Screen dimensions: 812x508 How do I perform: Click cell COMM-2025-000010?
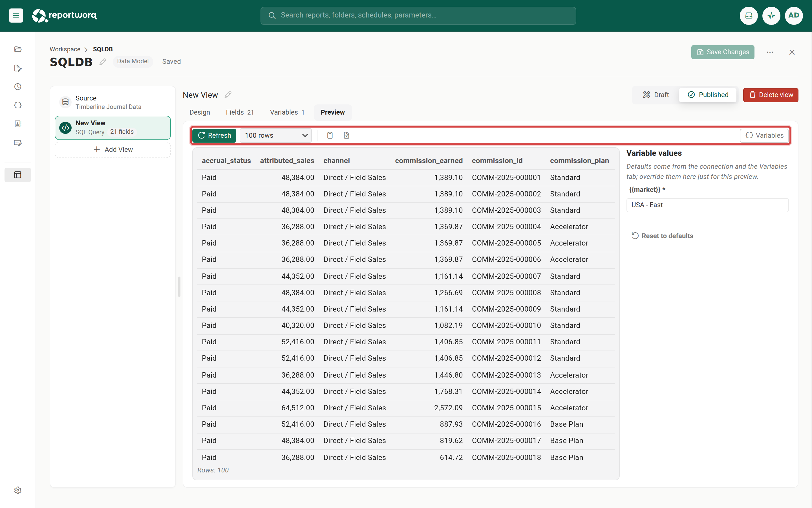pos(506,326)
